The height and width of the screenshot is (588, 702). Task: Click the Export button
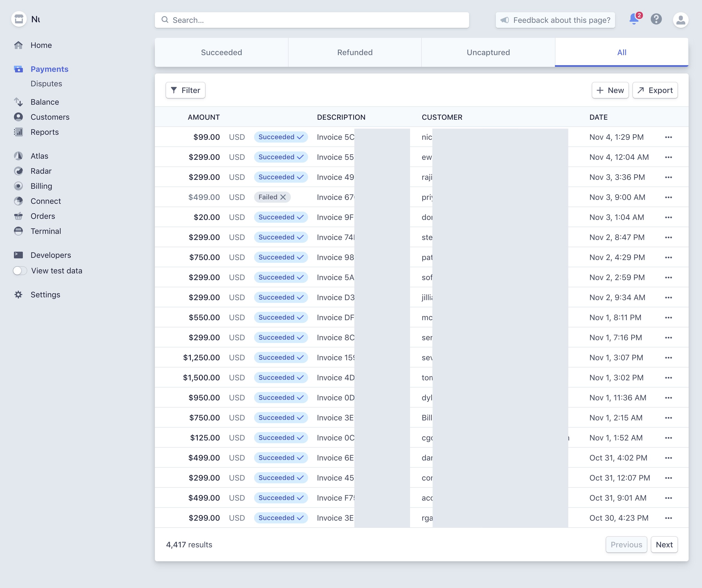(x=655, y=90)
